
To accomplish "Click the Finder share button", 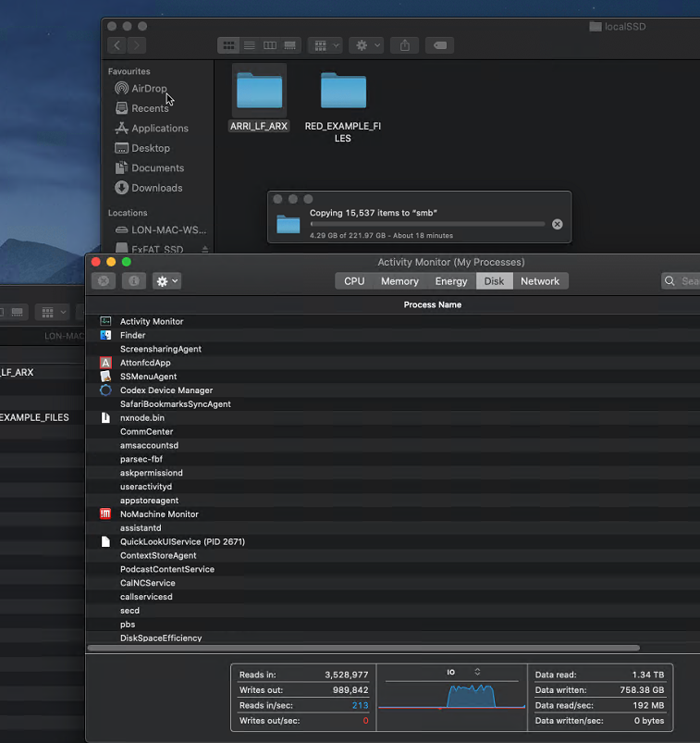I will [404, 45].
